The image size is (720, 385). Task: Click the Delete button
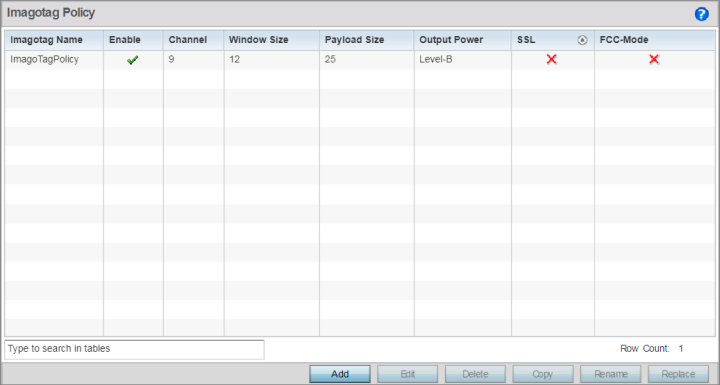[475, 374]
